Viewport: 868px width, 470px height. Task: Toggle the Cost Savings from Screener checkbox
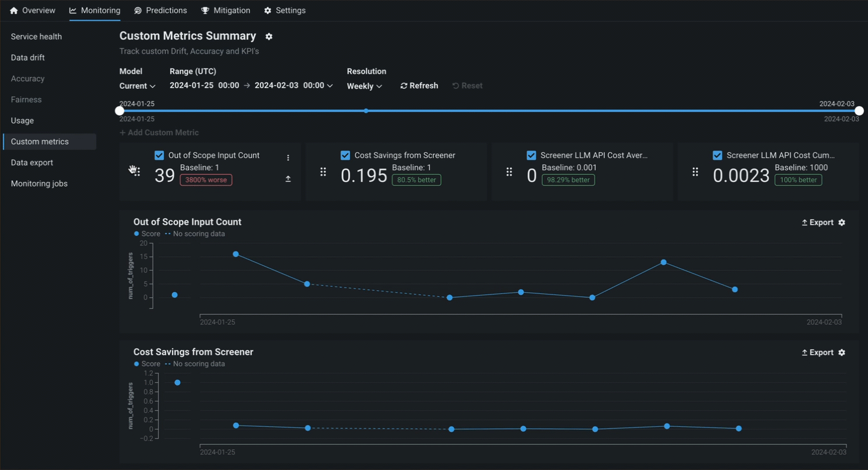point(345,156)
